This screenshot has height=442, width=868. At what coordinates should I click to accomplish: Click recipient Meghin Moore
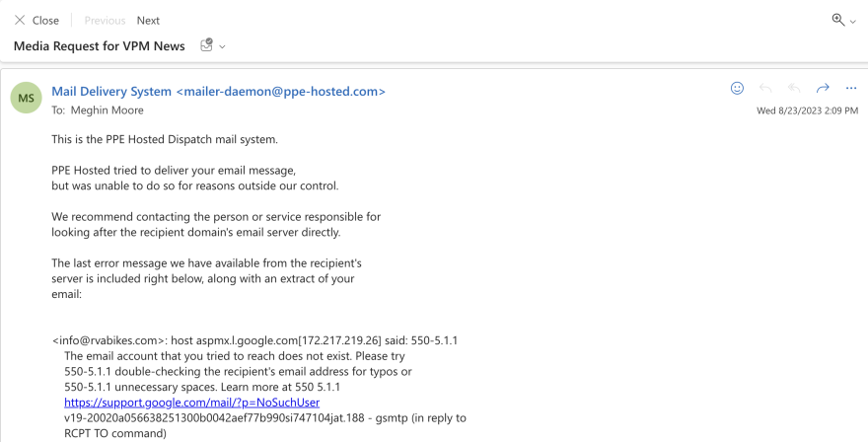[107, 110]
